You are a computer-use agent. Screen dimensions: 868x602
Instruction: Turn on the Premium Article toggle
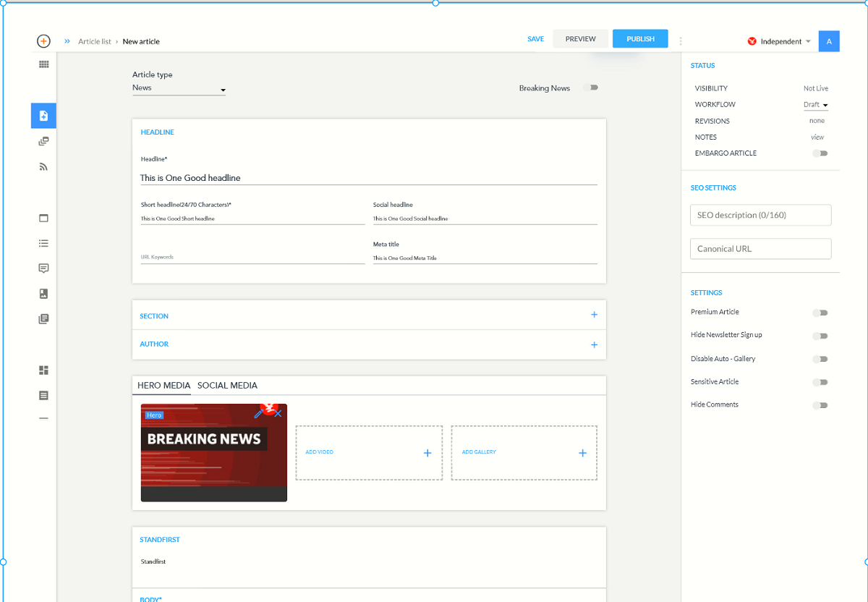pos(820,313)
